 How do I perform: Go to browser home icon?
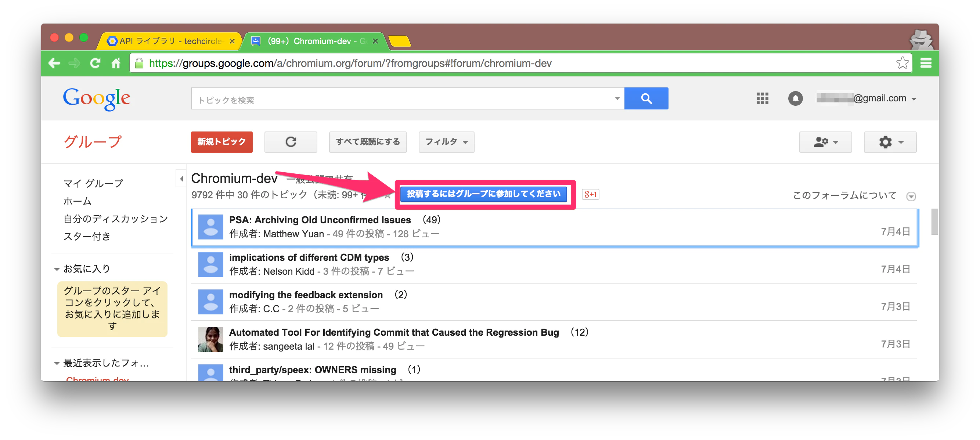click(116, 64)
